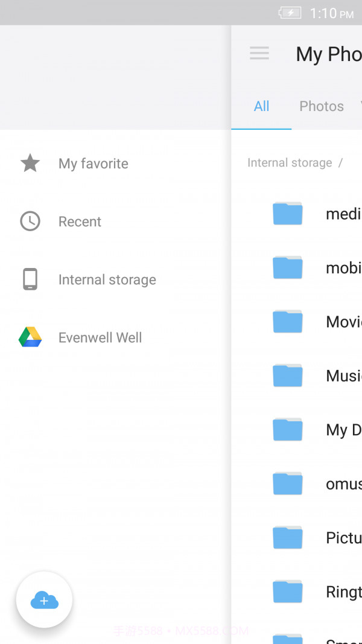Open the Movies folder

pos(343,322)
